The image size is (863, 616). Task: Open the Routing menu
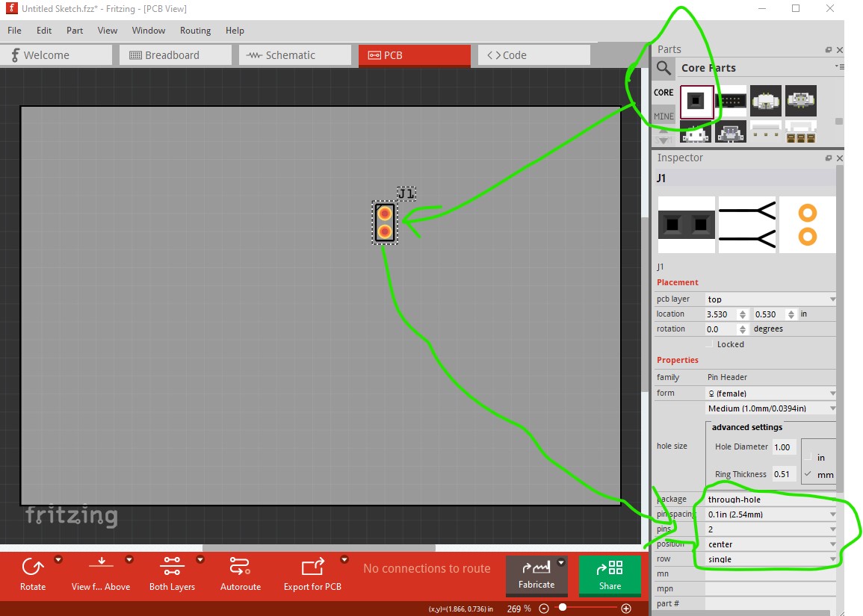pos(195,31)
